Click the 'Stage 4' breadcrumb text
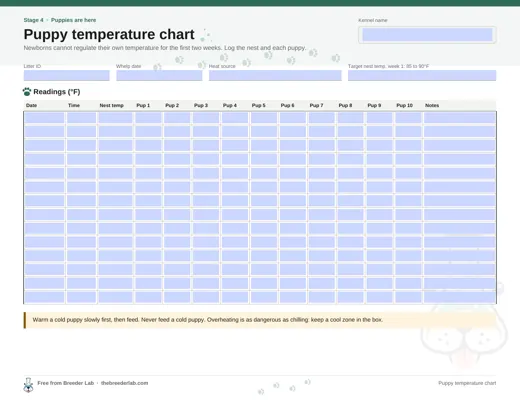The height and width of the screenshot is (402, 520). [33, 20]
